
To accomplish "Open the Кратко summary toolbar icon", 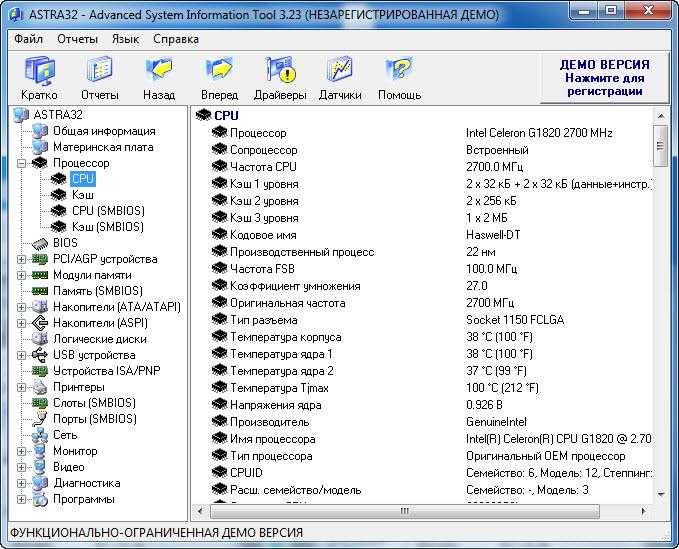I will [39, 71].
